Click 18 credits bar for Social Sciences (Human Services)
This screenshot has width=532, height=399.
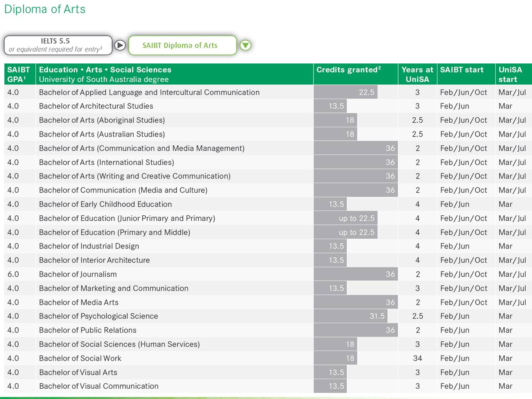[x=335, y=344]
